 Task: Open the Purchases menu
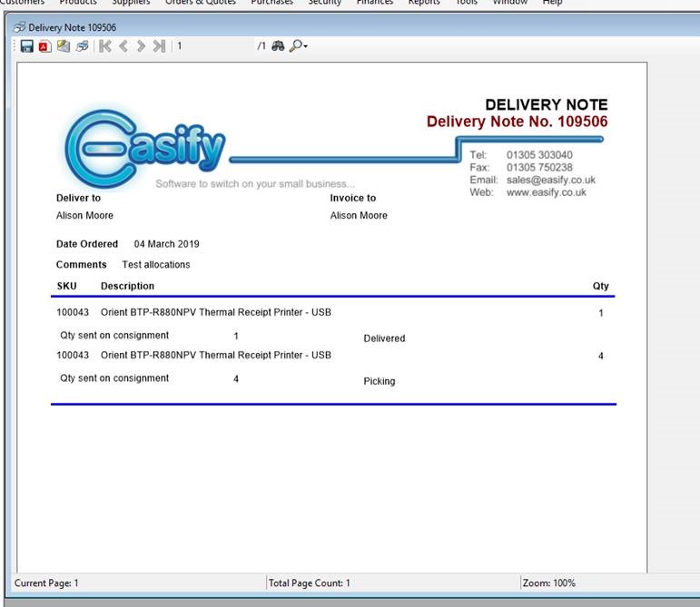coord(272,3)
